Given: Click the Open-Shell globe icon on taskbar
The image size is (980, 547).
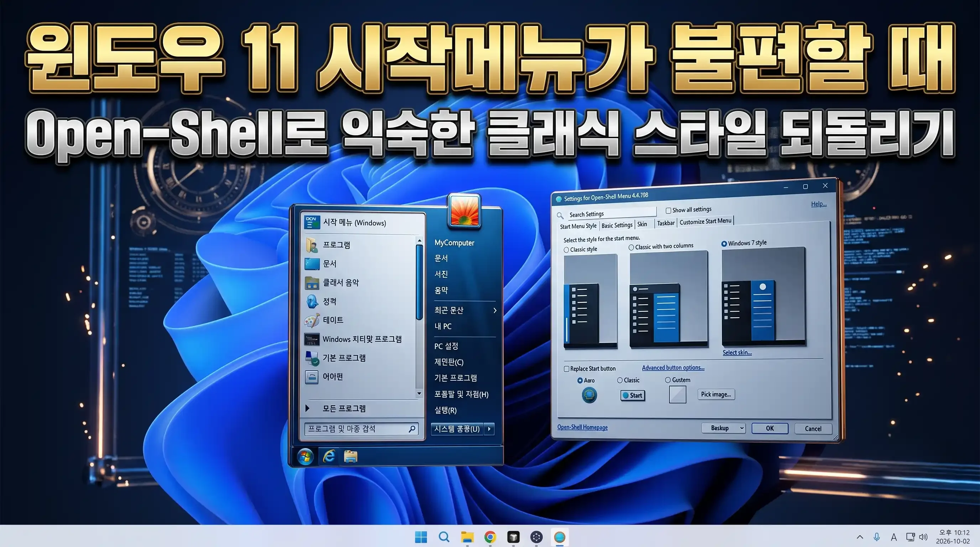Looking at the screenshot, I should coord(560,537).
